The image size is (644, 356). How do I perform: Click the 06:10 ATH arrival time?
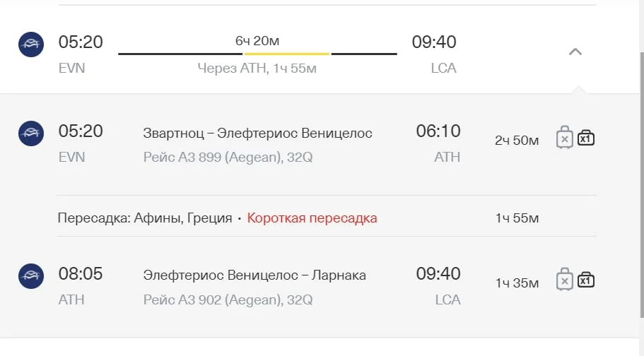438,131
